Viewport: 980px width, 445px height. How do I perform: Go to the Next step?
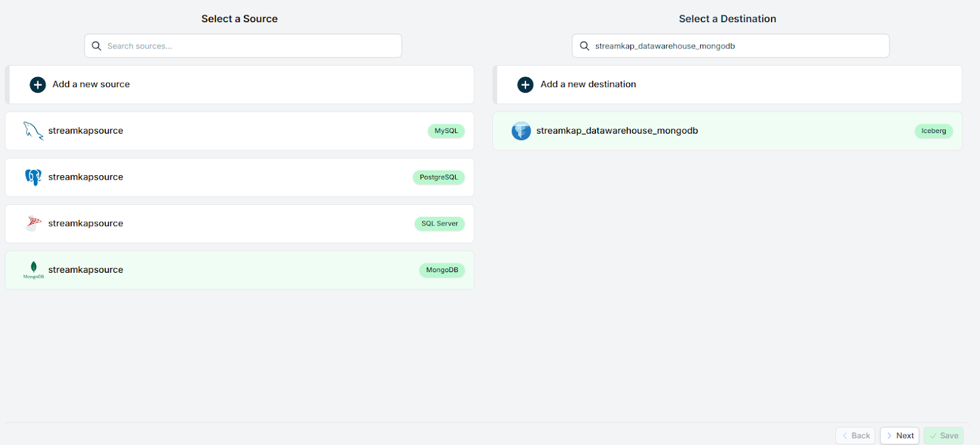pyautogui.click(x=900, y=436)
